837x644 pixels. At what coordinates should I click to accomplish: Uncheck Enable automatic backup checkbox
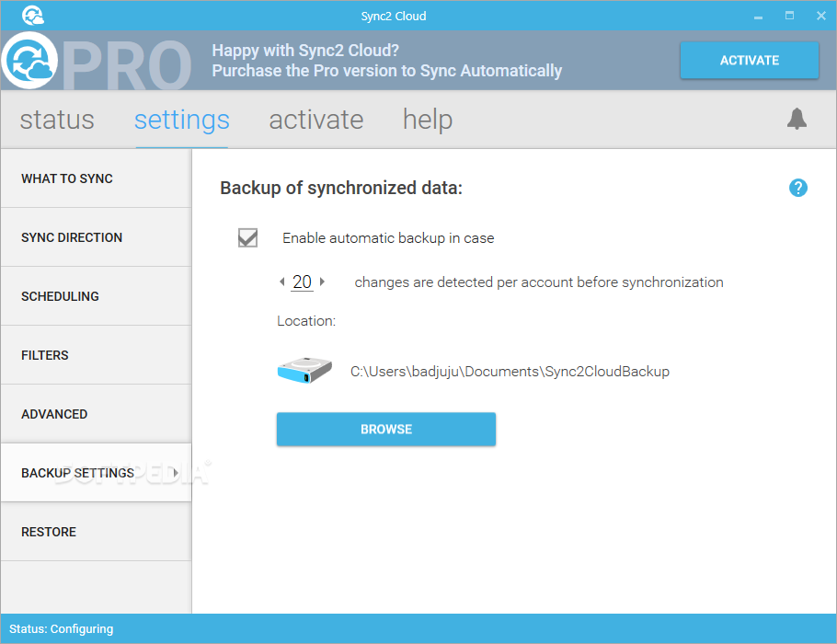coord(247,237)
